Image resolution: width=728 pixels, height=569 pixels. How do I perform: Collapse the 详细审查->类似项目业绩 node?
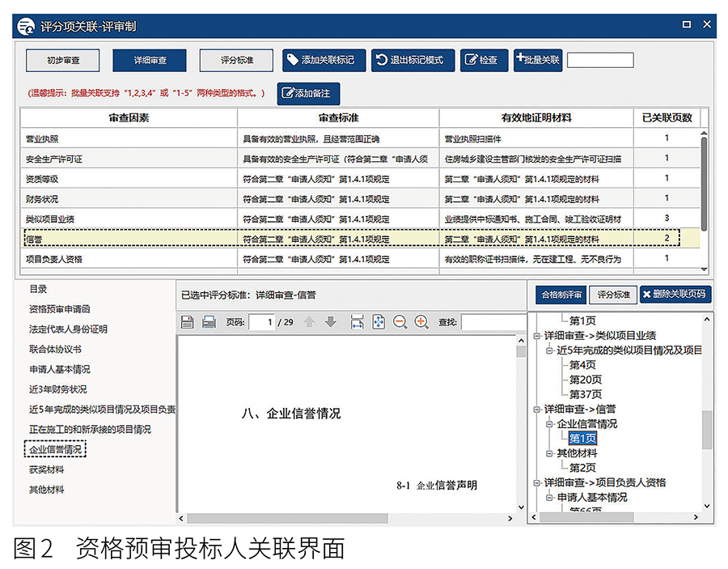coord(536,336)
